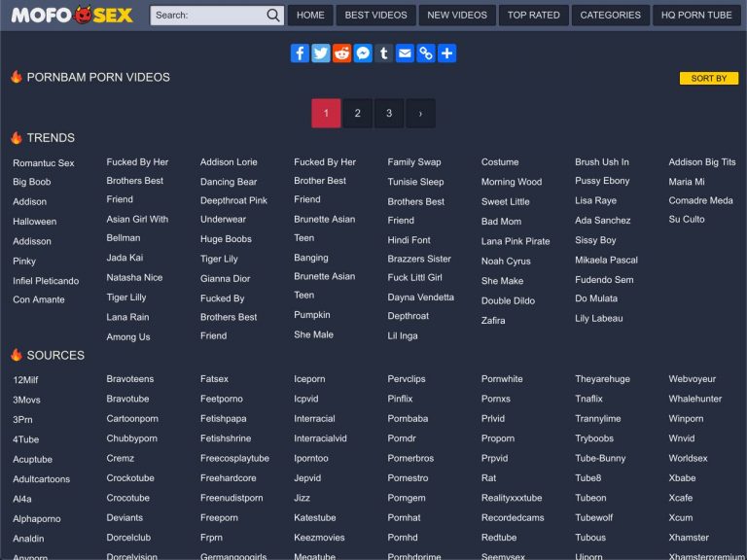Open the Tubewolf source link
747x560 pixels.
593,517
